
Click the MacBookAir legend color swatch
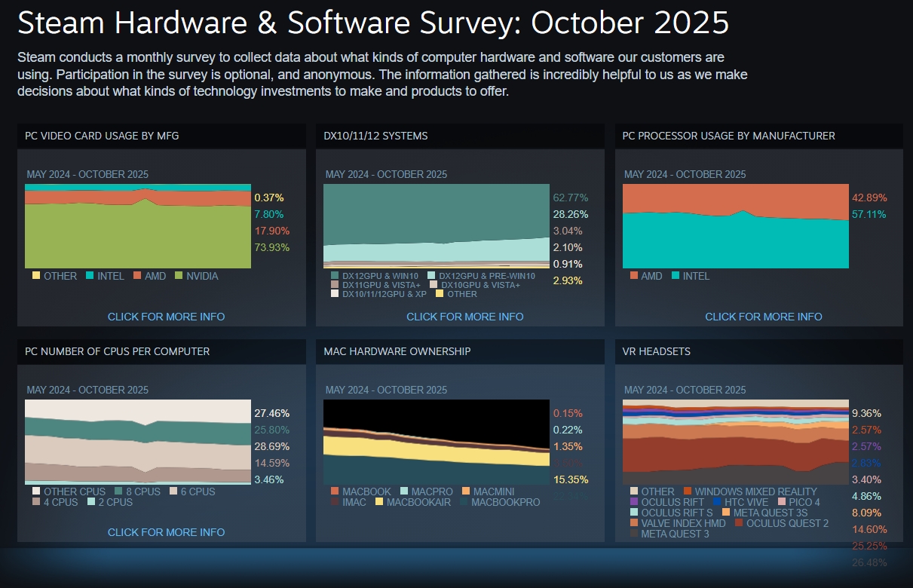[x=379, y=502]
